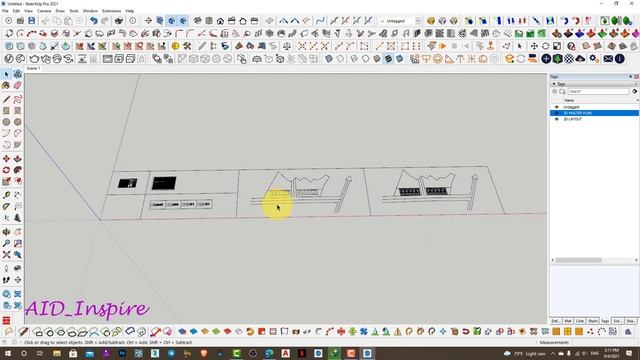Image resolution: width=640 pixels, height=360 pixels.
Task: Open the Camera menu
Action: pos(44,11)
